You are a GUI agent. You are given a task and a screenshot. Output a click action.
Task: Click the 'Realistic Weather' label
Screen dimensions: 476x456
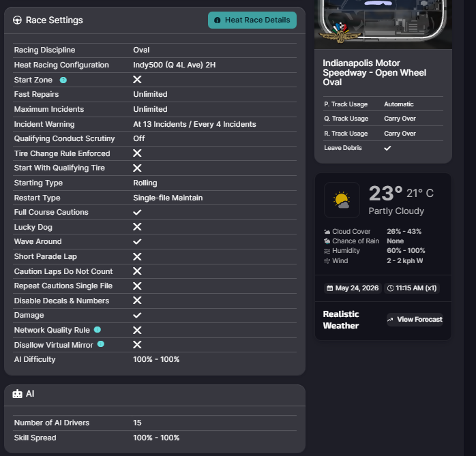point(341,320)
